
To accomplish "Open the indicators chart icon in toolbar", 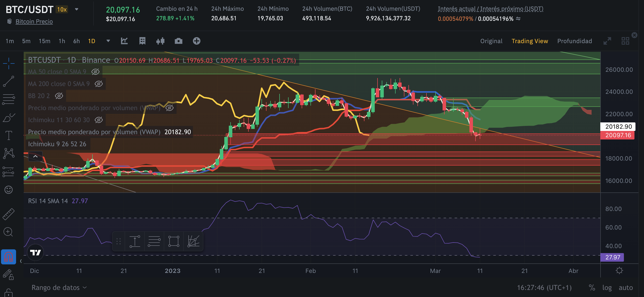I will pos(124,41).
